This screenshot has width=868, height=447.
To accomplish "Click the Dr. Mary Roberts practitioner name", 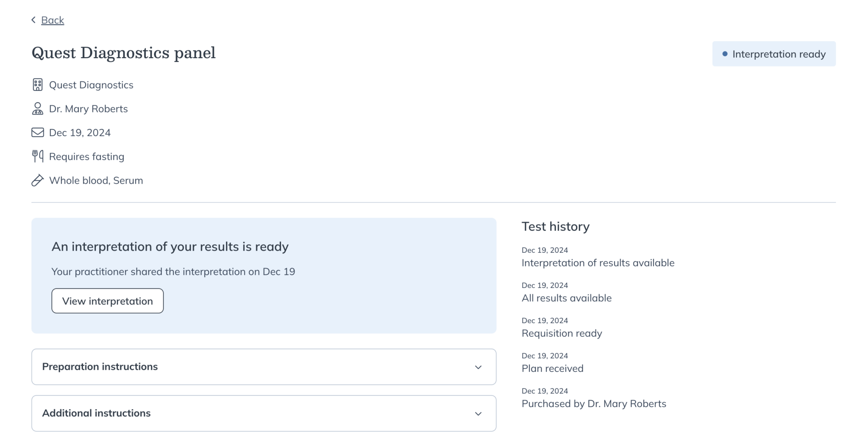I will click(88, 109).
